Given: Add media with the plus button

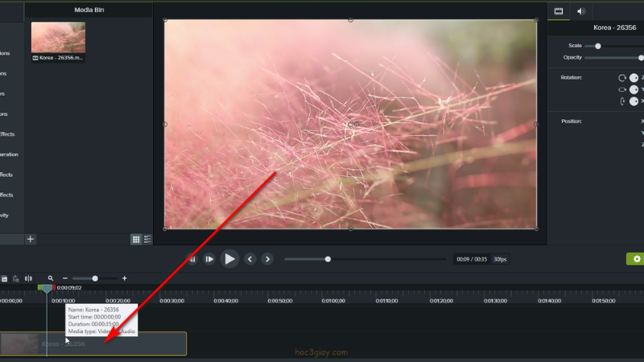Looking at the screenshot, I should 31,239.
